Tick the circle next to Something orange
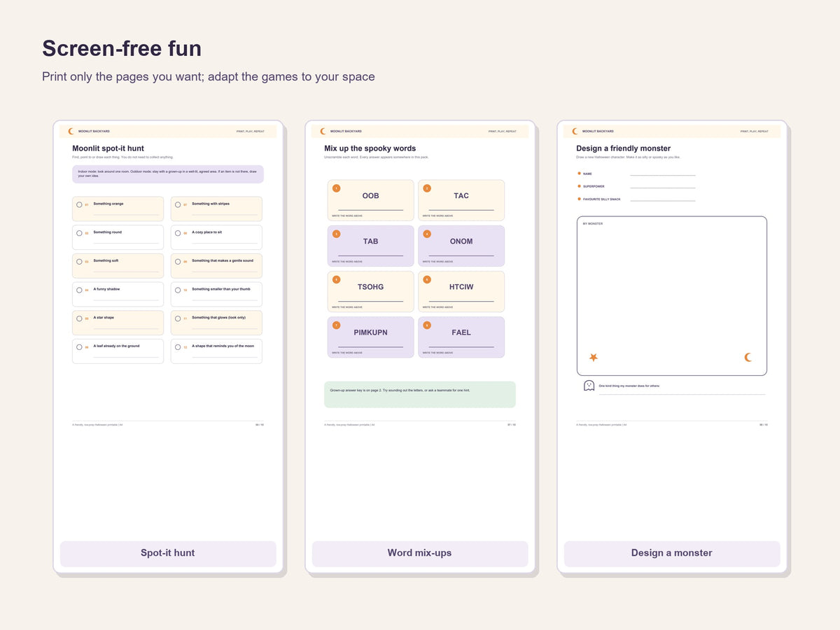 pos(79,205)
